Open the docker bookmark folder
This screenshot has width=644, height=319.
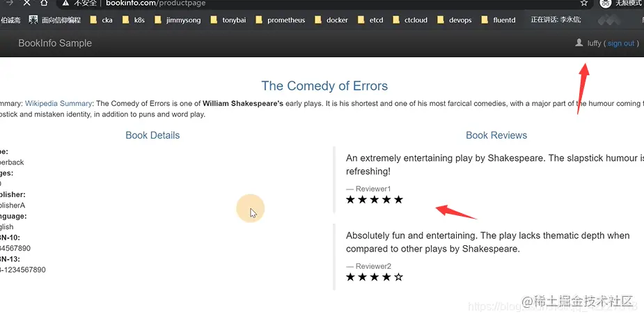(331, 20)
